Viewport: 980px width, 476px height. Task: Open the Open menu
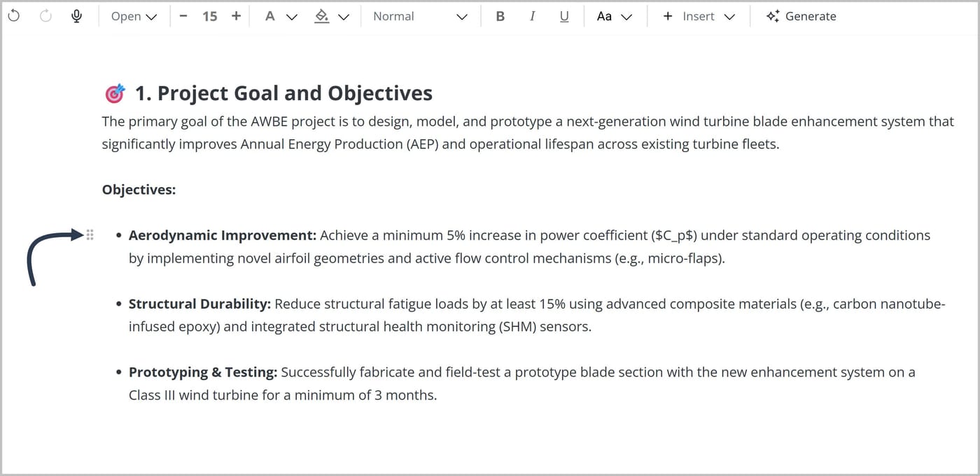click(x=134, y=16)
